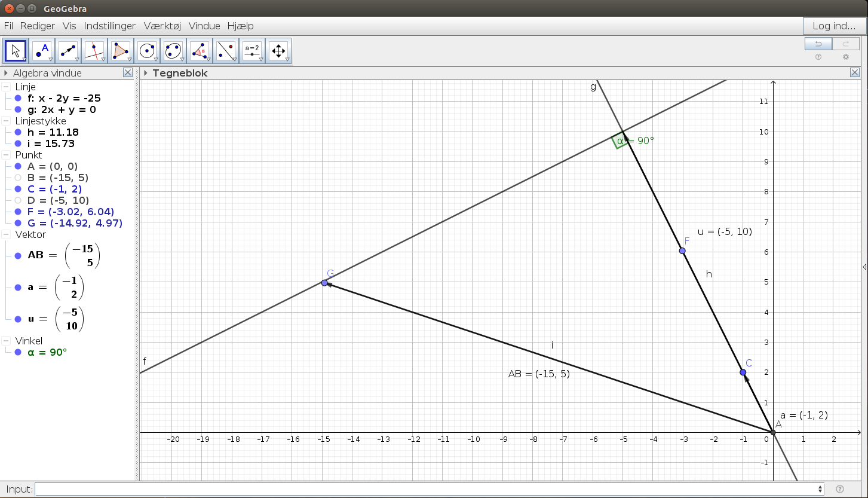Click the Undo button
The image size is (868, 498).
818,44
